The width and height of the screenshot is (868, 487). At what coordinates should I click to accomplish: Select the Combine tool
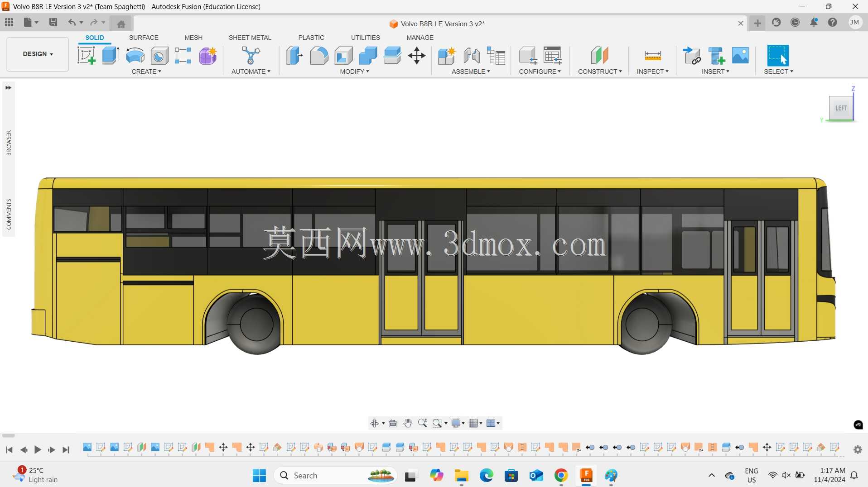click(368, 56)
